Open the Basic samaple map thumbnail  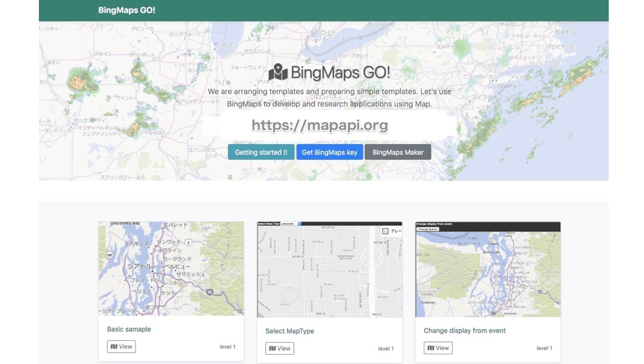tap(171, 269)
